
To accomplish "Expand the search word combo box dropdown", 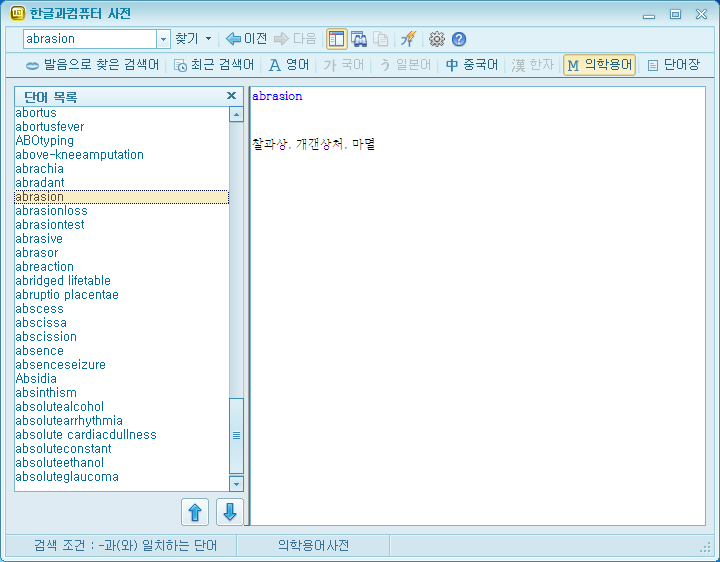I will coord(163,39).
